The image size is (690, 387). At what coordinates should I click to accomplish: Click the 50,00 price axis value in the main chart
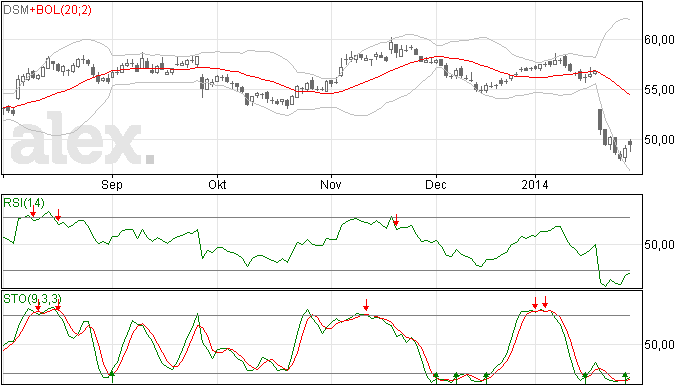pos(659,140)
